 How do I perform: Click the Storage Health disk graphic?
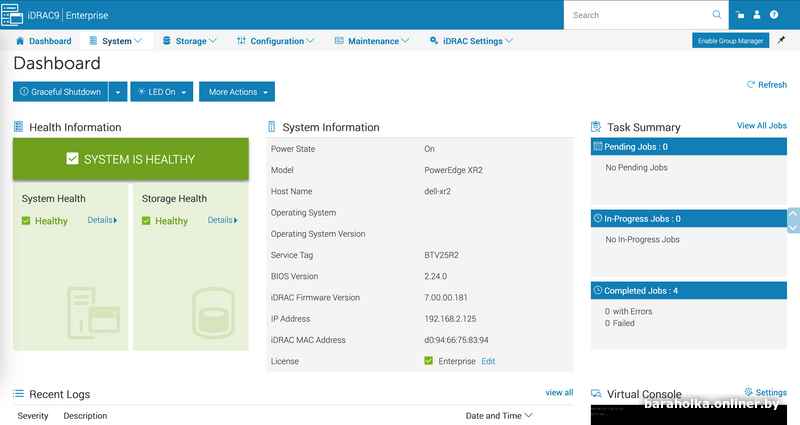(213, 313)
